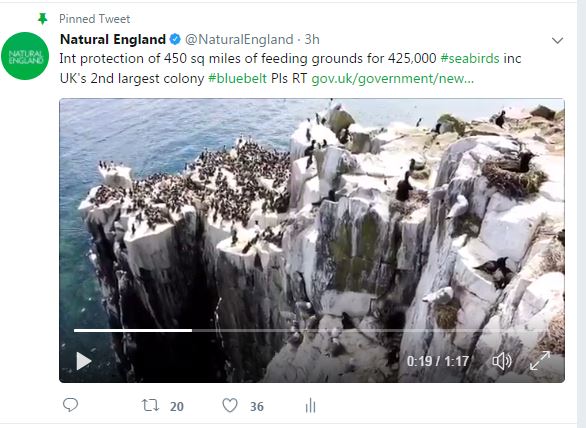Click the 3h tweet timestamp
Image resolution: width=586 pixels, height=428 pixels.
click(x=312, y=39)
